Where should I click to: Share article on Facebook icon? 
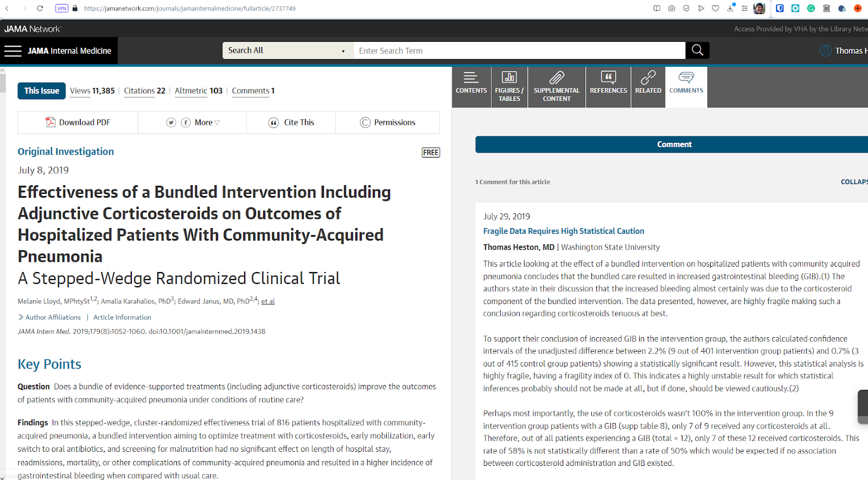(x=186, y=123)
